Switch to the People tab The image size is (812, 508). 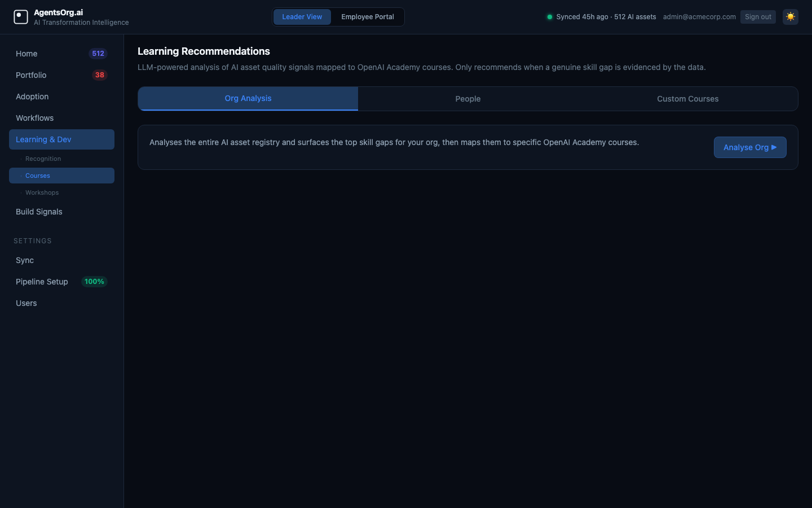point(467,99)
